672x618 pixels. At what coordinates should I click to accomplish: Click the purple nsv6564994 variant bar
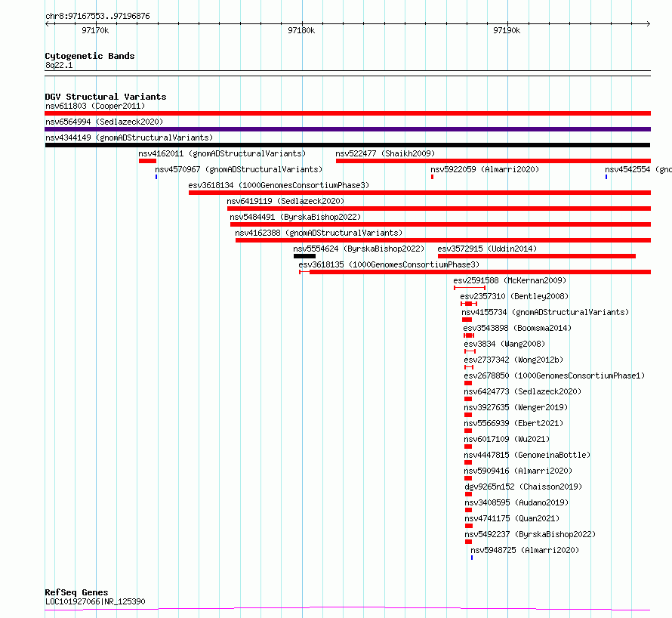[x=347, y=129]
